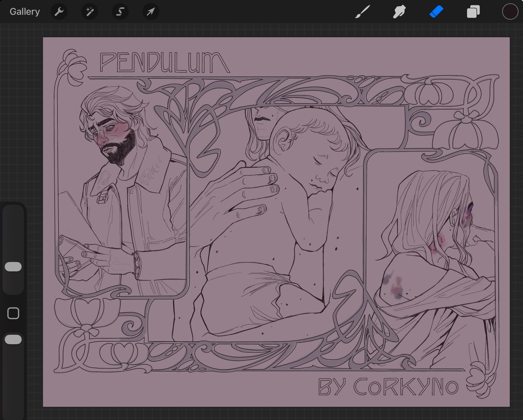Return to the Gallery

(25, 12)
